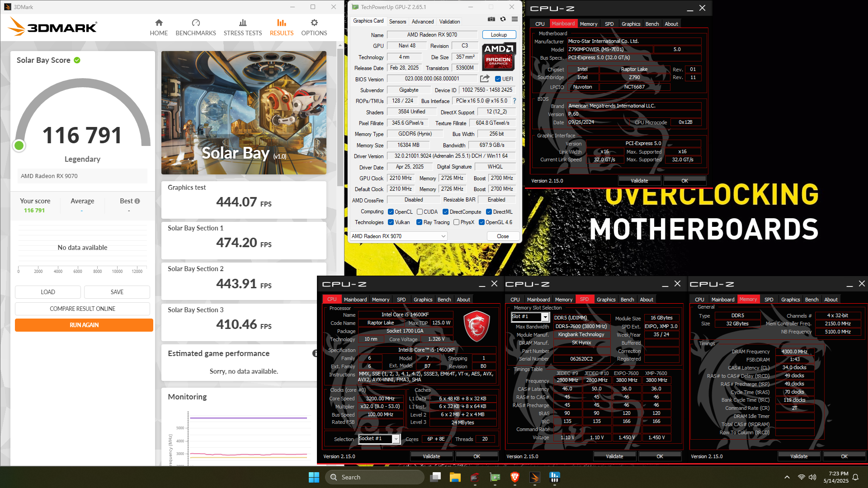The height and width of the screenshot is (488, 868).
Task: Open the AMD Radeon RX 9070 GPU dropdown
Action: (399, 236)
